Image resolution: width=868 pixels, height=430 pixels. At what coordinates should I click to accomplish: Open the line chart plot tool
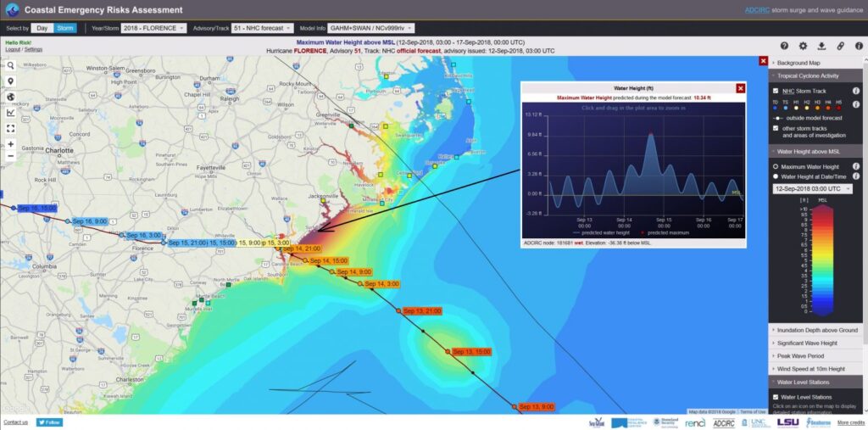10,113
